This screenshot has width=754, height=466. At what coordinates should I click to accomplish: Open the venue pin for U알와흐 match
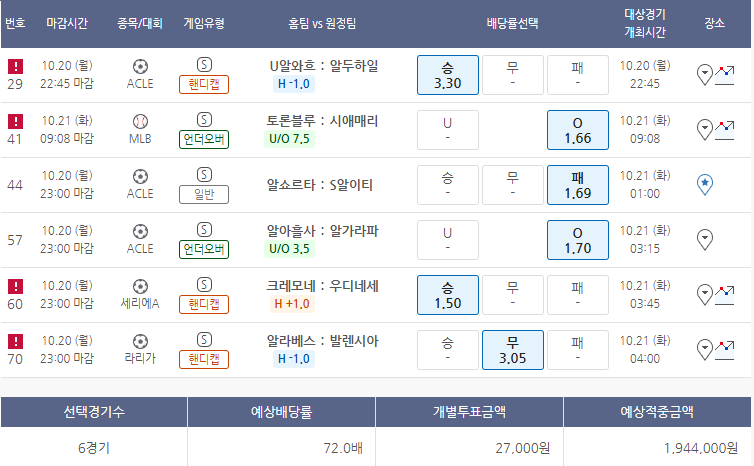[704, 75]
